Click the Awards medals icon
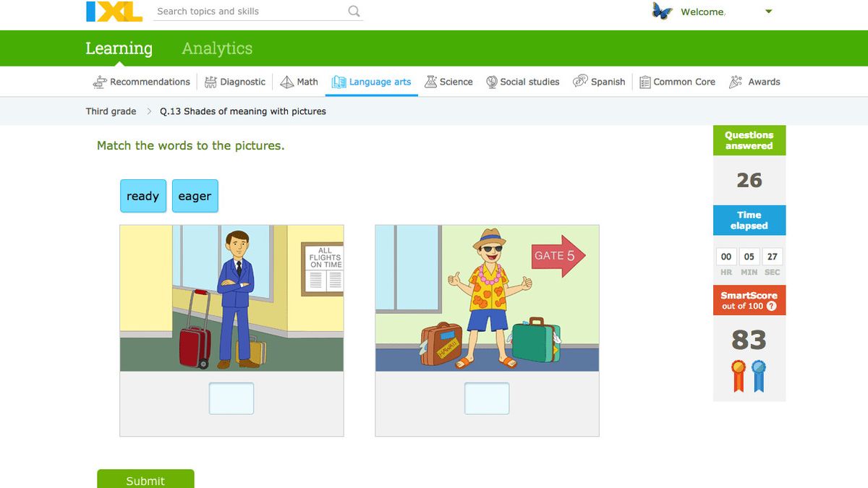This screenshot has height=488, width=868. 734,82
